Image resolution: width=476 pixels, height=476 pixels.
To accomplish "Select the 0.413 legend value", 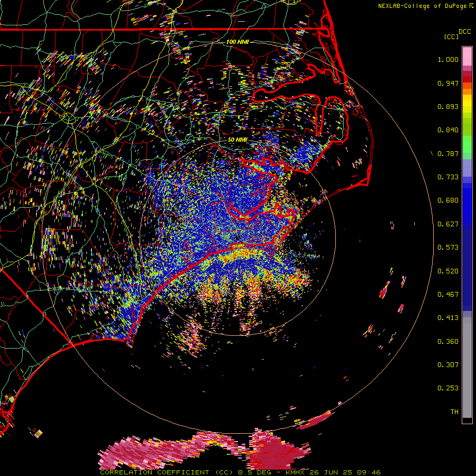I will 448,318.
